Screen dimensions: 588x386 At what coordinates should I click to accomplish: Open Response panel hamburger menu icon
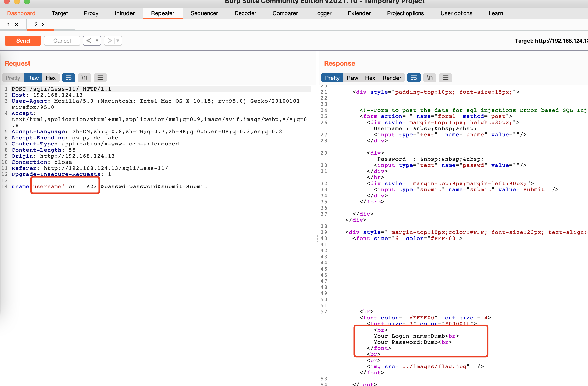coord(446,78)
